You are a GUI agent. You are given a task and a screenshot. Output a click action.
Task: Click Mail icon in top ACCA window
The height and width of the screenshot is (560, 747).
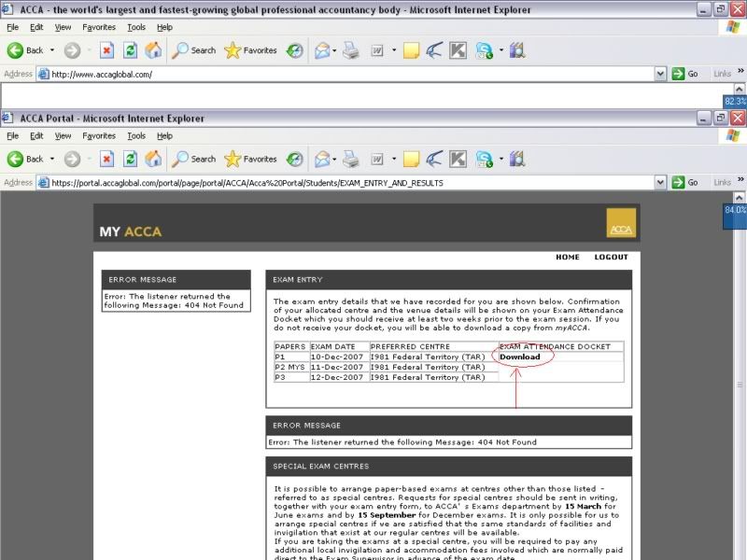tap(322, 50)
